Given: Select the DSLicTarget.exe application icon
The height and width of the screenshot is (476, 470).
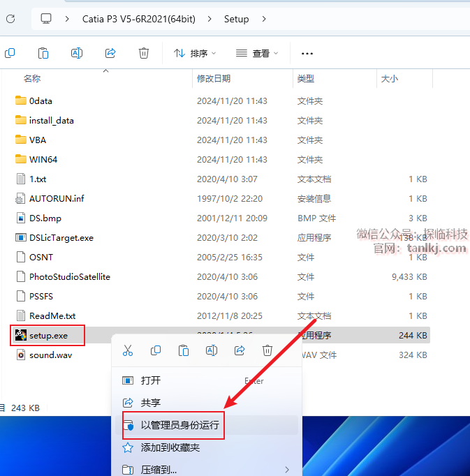Looking at the screenshot, I should (x=21, y=237).
